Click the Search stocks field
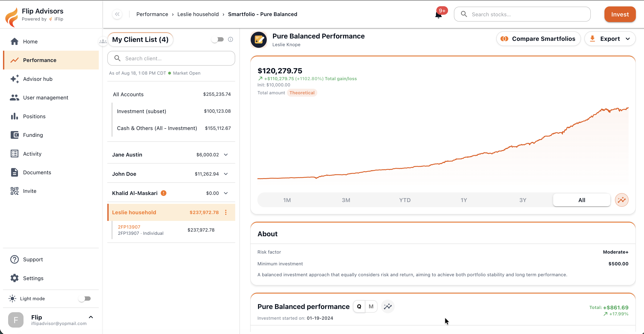Image resolution: width=644 pixels, height=334 pixels. [x=522, y=14]
